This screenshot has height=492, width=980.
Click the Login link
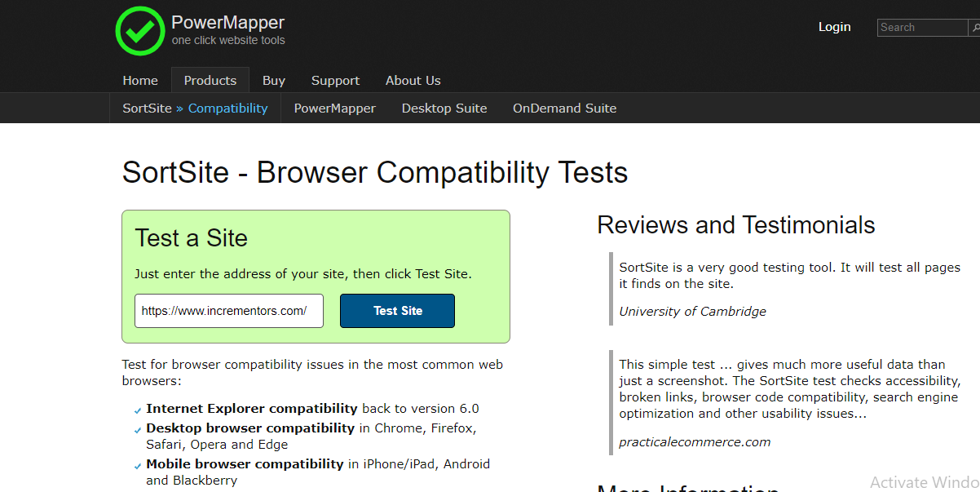coord(835,27)
